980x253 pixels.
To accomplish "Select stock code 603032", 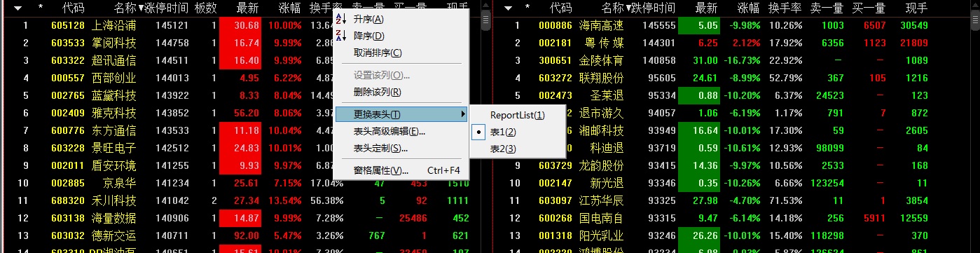I will (68, 235).
